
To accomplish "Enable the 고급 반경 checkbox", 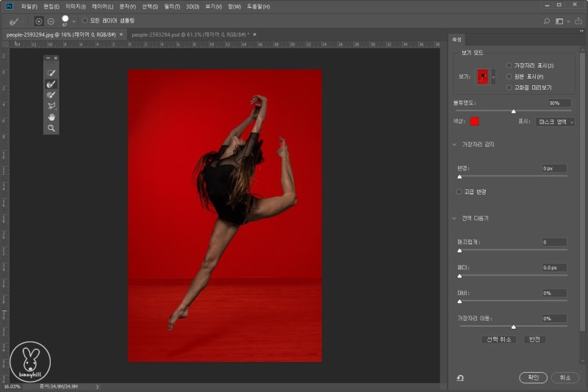I will (x=459, y=192).
